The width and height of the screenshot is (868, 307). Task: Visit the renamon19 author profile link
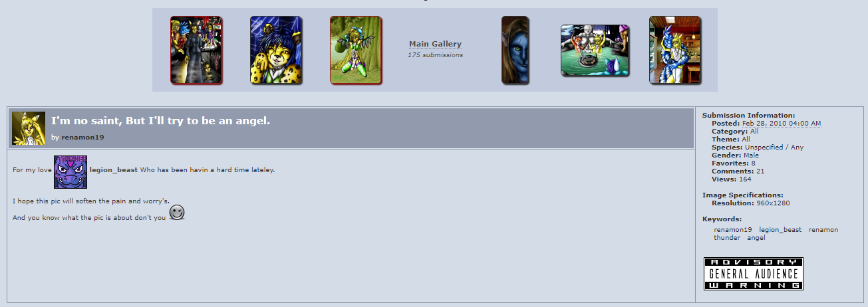point(83,137)
